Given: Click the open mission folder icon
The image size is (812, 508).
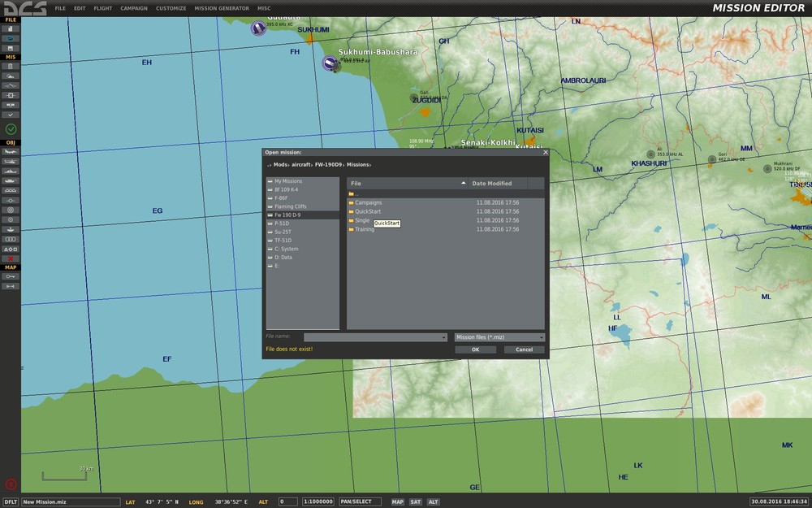Looking at the screenshot, I should [x=11, y=38].
